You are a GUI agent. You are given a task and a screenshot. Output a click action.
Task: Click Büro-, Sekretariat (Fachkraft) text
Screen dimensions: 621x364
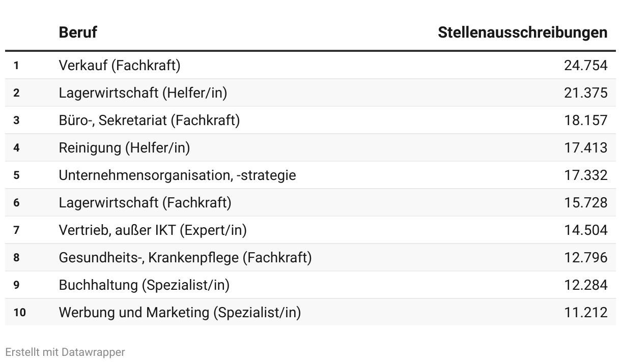(149, 120)
